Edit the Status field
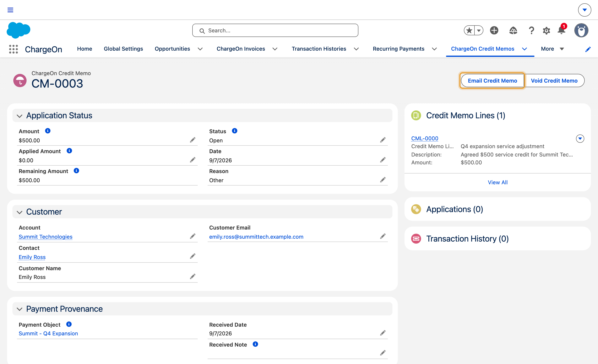The width and height of the screenshot is (598, 364). 383,140
